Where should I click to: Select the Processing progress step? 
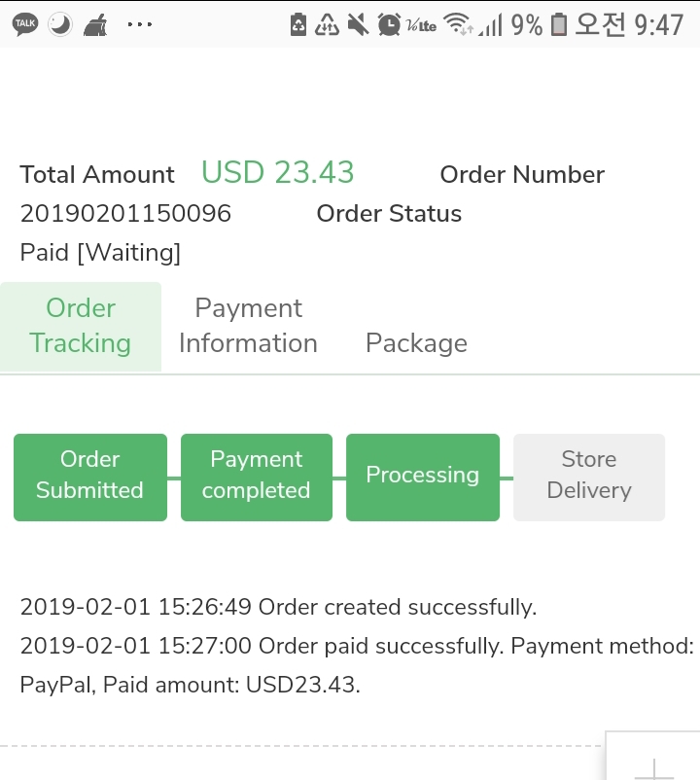click(422, 476)
